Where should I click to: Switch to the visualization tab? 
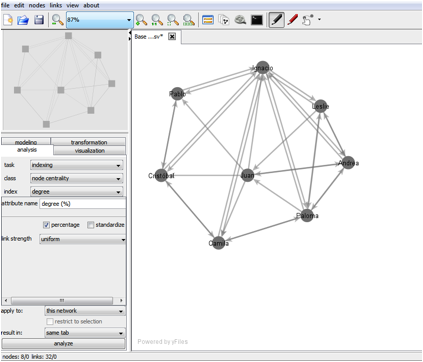90,151
